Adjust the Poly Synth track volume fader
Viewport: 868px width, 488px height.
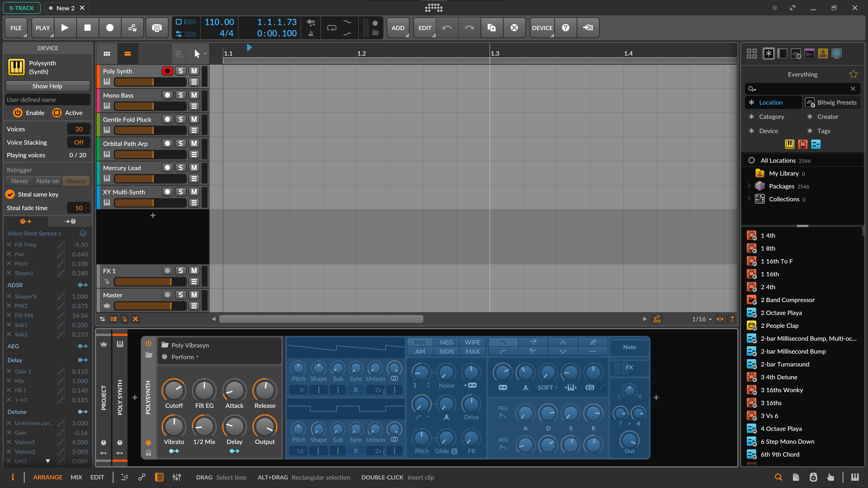[x=150, y=82]
